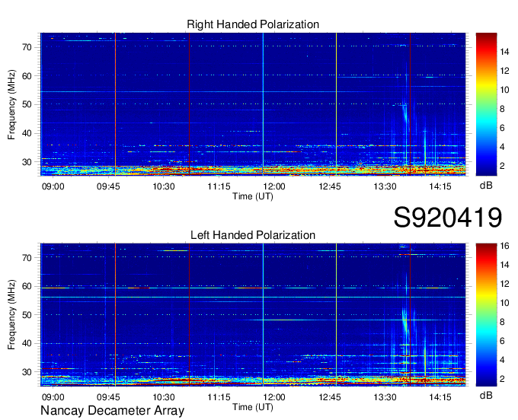
Task: Click the 09:45 time tick of Left Handed plot
Action: [x=108, y=397]
